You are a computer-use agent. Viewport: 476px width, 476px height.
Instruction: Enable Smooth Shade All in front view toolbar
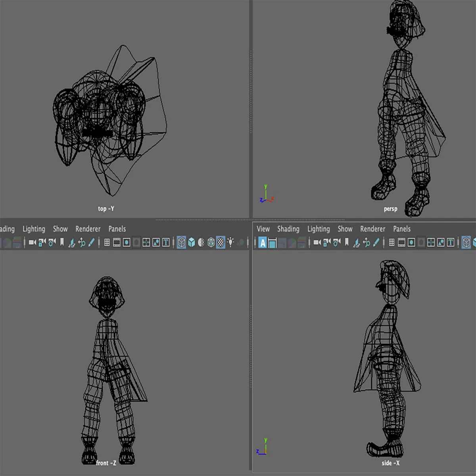click(x=191, y=242)
